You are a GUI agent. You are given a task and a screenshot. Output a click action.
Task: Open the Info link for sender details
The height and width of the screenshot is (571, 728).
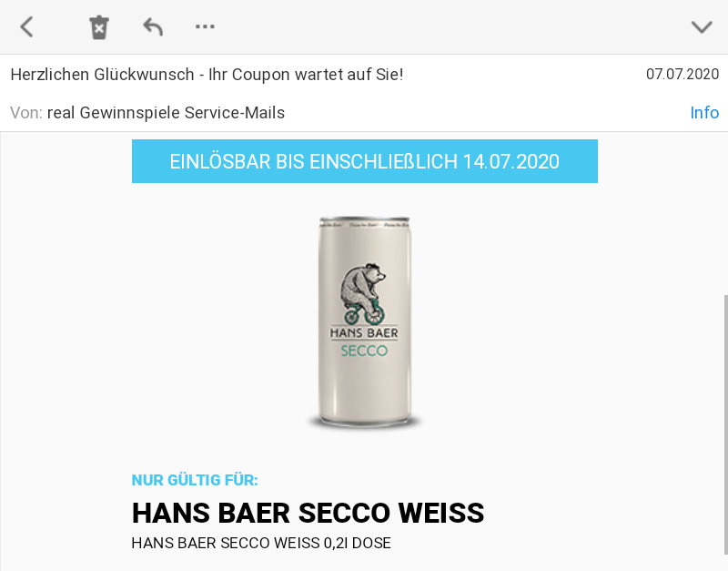(x=704, y=112)
